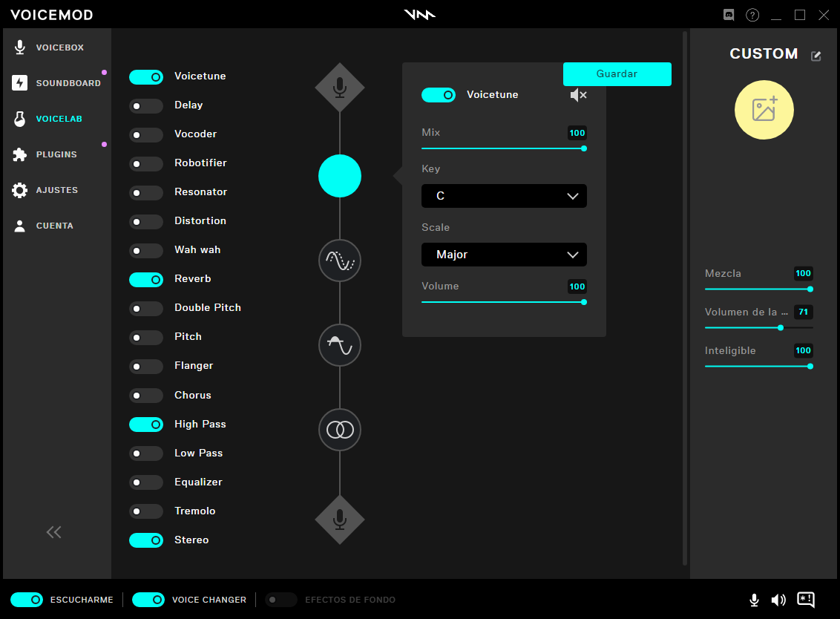Click the effects panel vertical scrollbar
The height and width of the screenshot is (619, 840).
685,298
